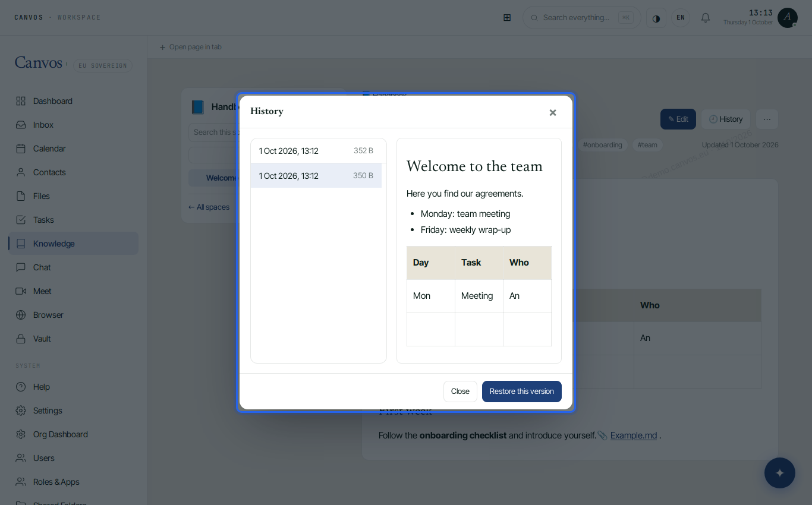Open the Help question-mark icon
The height and width of the screenshot is (505, 812).
21,387
